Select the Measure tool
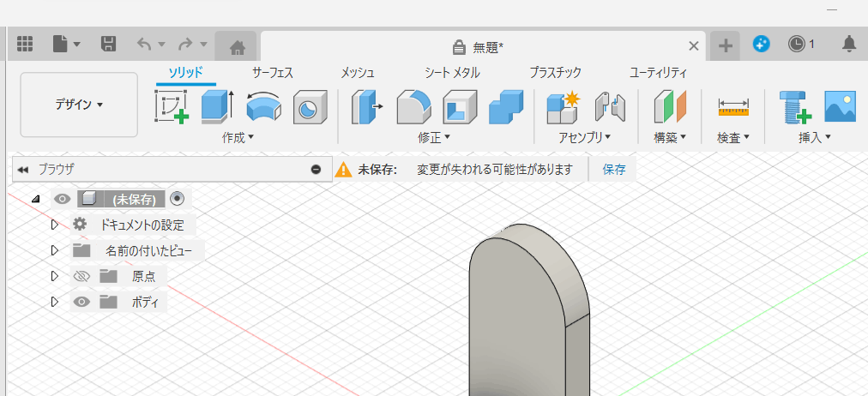The width and height of the screenshot is (868, 396). tap(733, 106)
